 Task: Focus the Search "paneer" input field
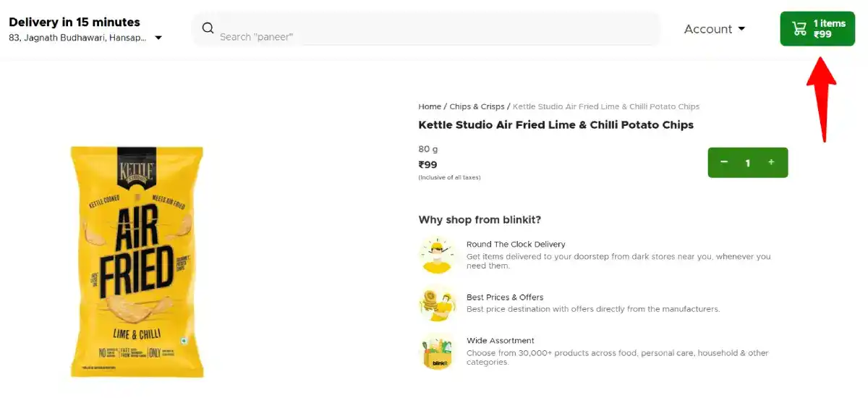(427, 29)
